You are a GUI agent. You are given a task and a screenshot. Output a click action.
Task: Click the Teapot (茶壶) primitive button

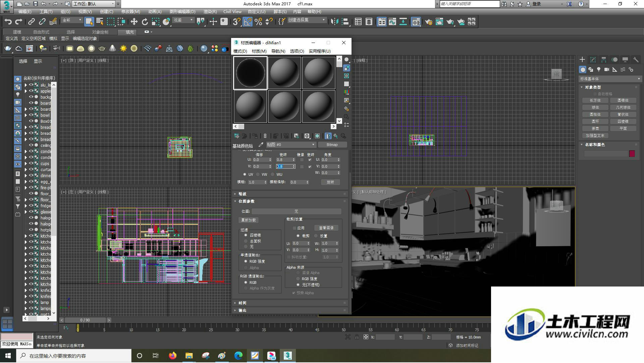595,128
